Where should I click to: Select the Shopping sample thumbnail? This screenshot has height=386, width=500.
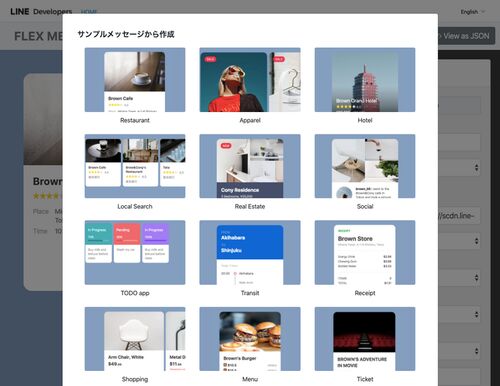tap(135, 339)
